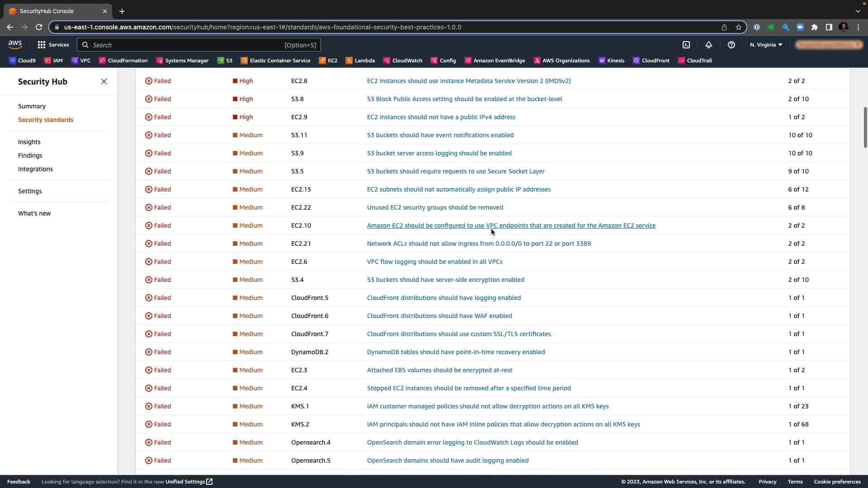Click the notifications bell icon
This screenshot has height=488, width=868.
click(708, 45)
